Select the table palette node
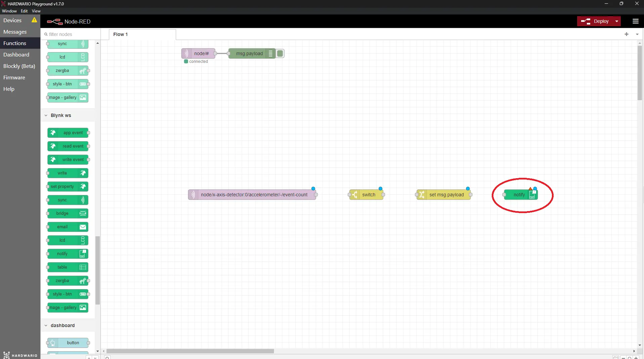 [68, 267]
